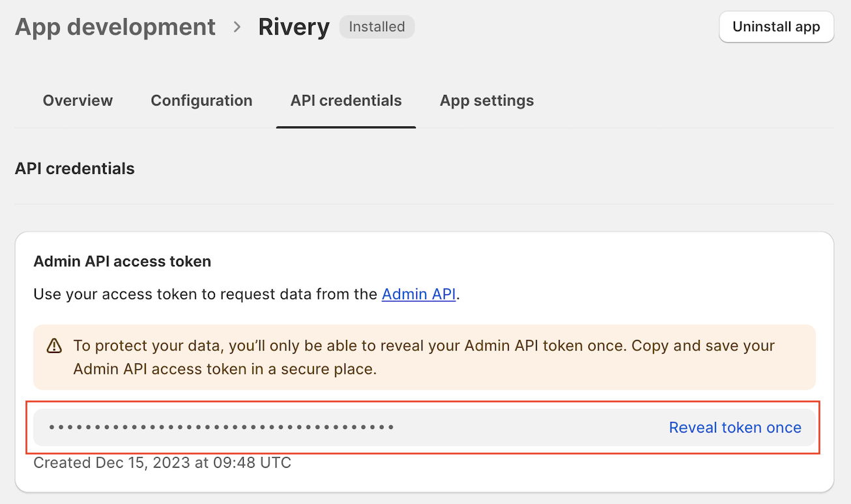Click the Installed status badge
851x504 pixels.
377,27
